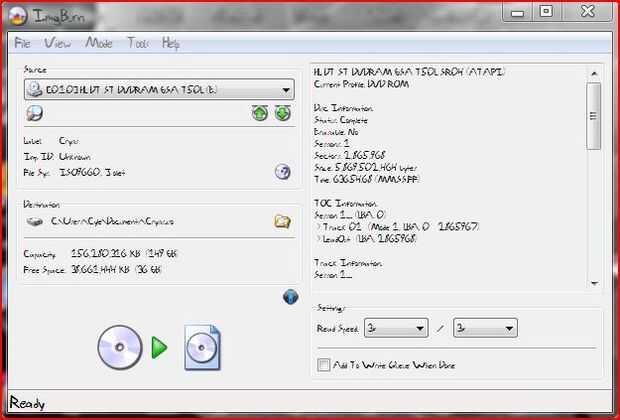The image size is (620, 420).
Task: Click the info panel scrollbar thumb
Action: tap(594, 116)
